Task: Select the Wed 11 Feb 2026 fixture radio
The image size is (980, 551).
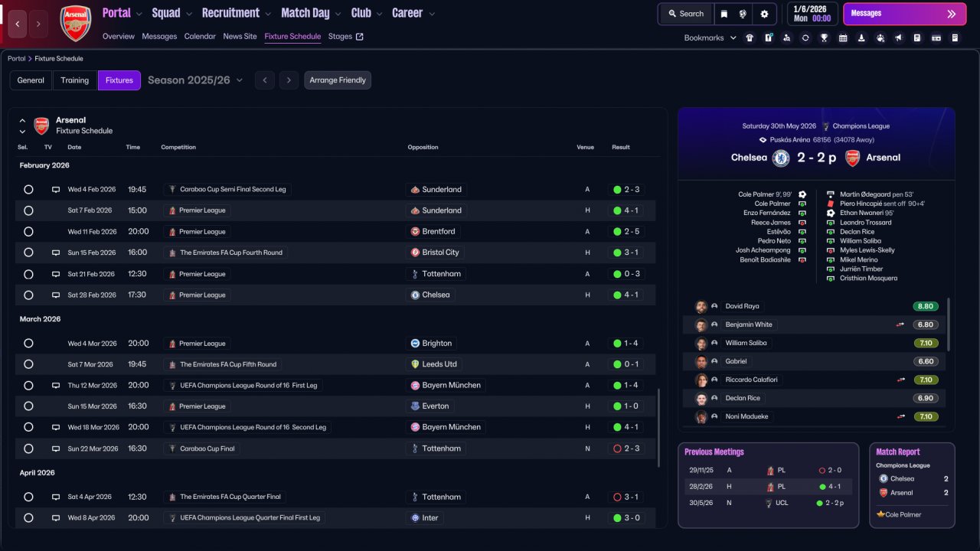Action: click(28, 232)
